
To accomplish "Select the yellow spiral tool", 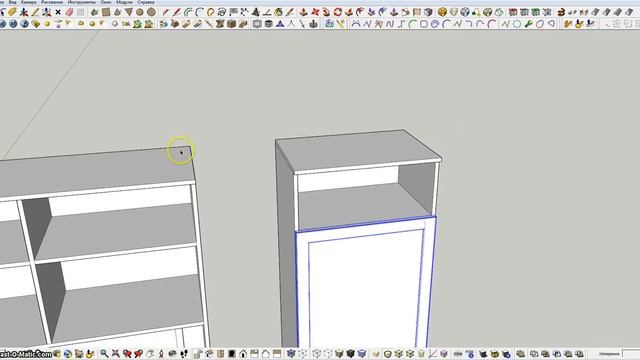I will point(211,12).
